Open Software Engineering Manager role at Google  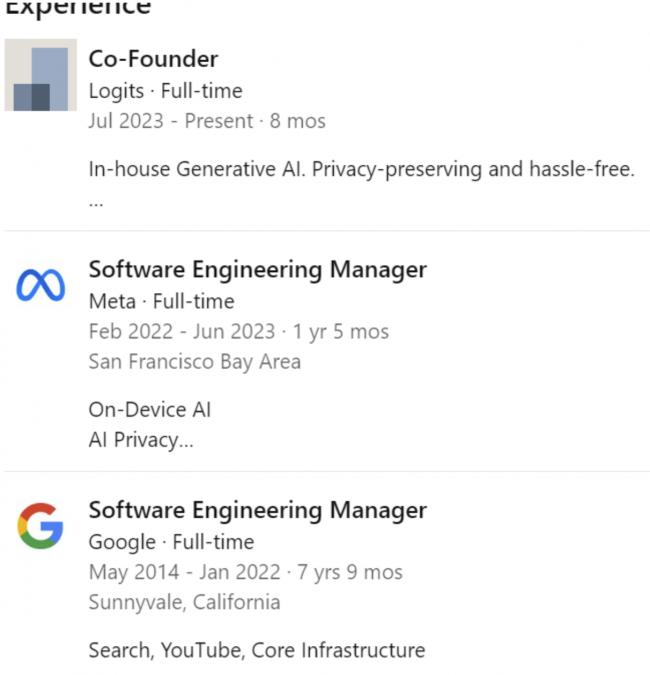click(x=257, y=510)
